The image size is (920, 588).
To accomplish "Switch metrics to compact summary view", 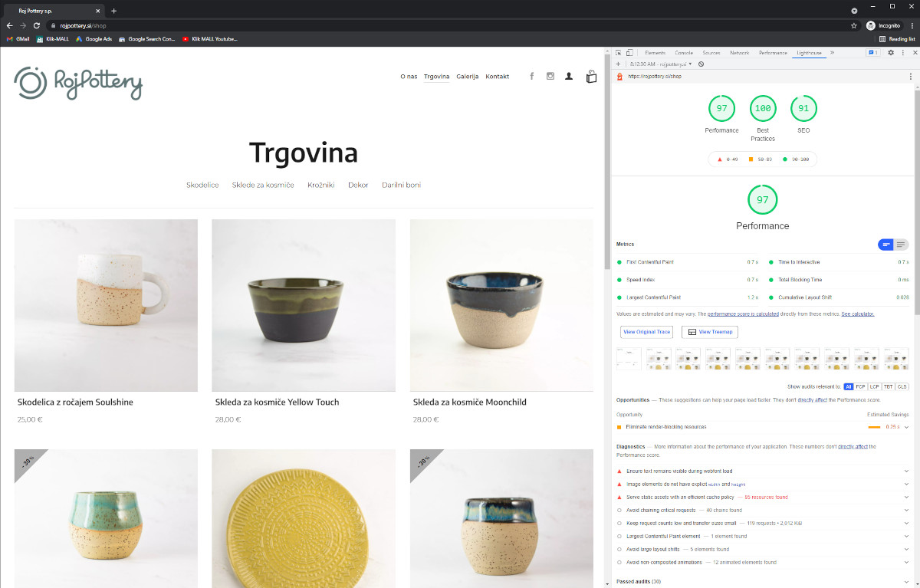I will [886, 245].
